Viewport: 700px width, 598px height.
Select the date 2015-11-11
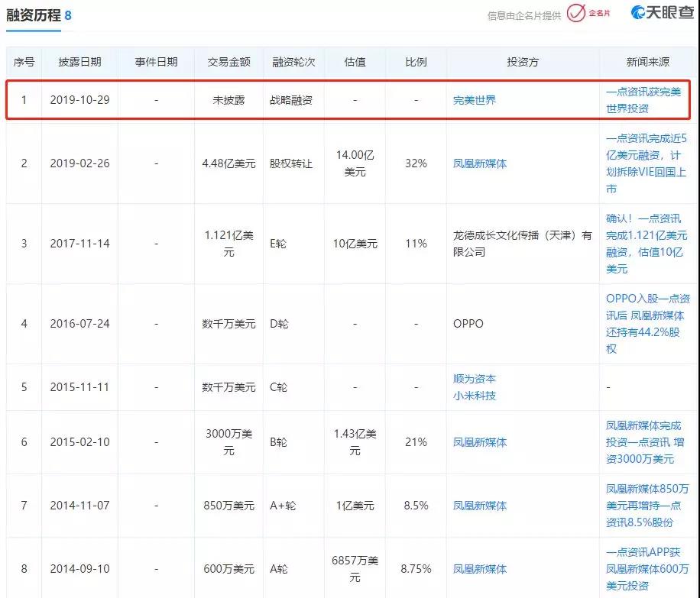click(80, 387)
